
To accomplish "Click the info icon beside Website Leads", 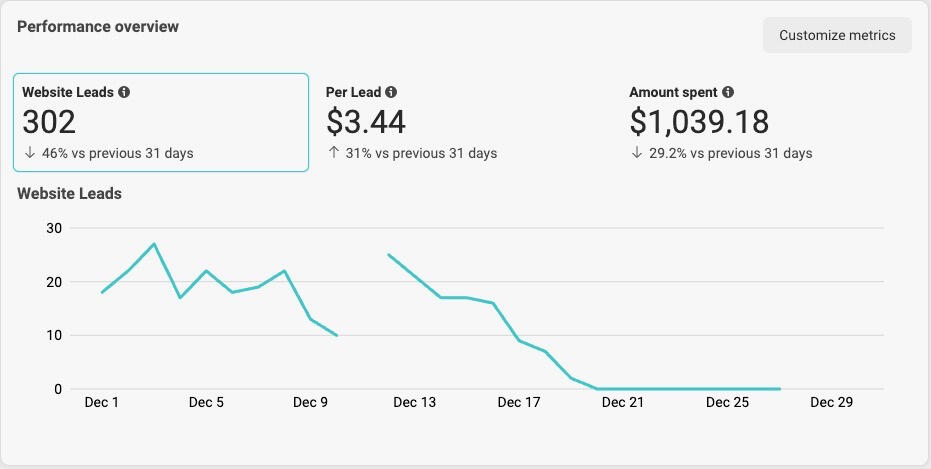I will click(124, 92).
